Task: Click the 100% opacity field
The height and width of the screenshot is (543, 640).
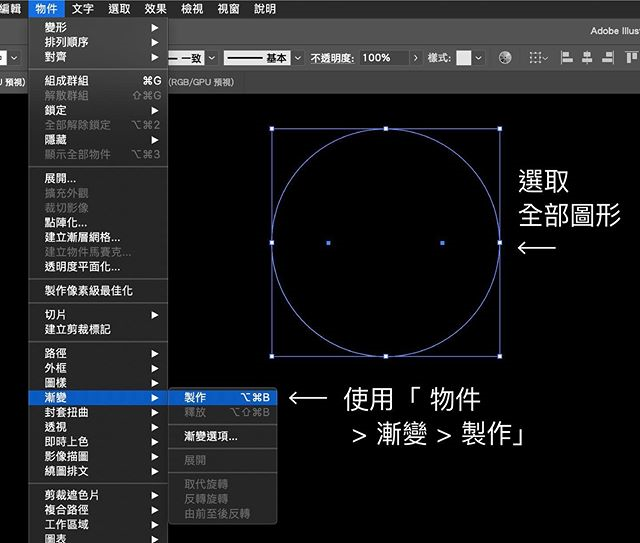Action: (384, 58)
